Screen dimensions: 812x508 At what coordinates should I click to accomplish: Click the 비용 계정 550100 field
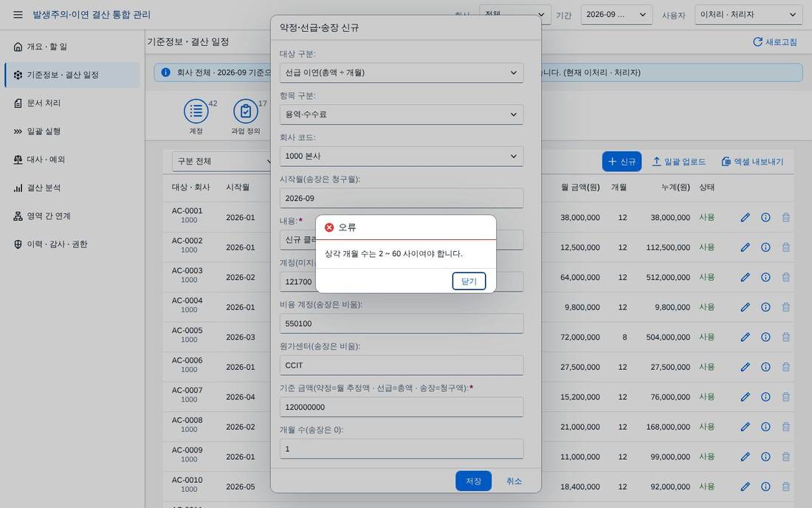click(402, 323)
